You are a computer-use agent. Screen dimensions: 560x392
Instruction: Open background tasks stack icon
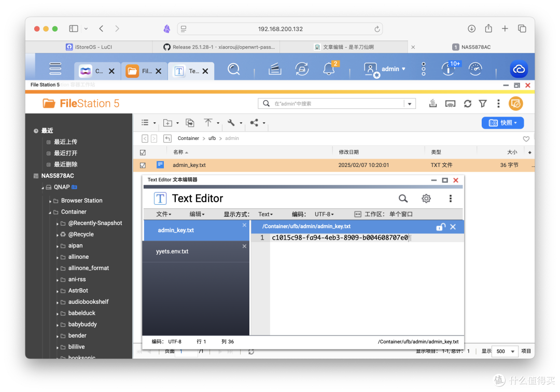coord(275,68)
